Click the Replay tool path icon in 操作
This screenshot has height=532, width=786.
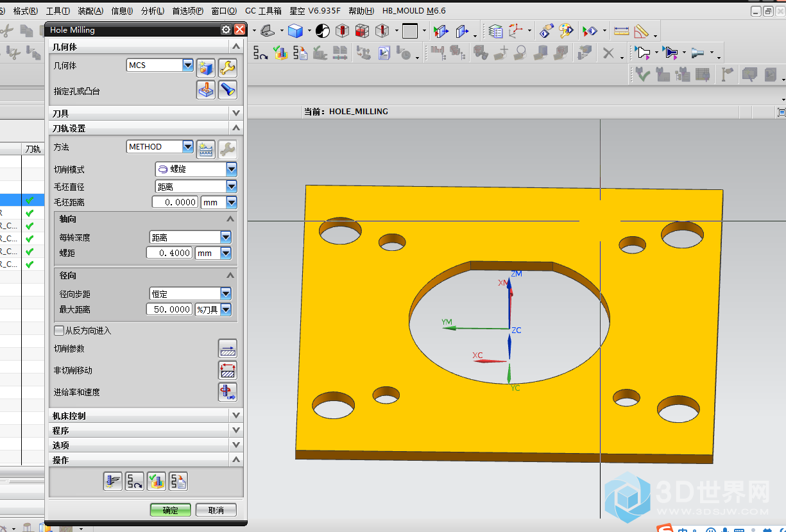(x=135, y=481)
